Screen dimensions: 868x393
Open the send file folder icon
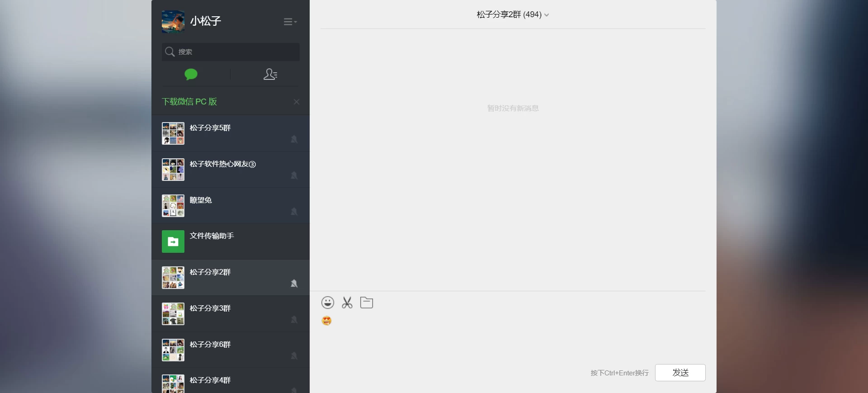point(367,303)
